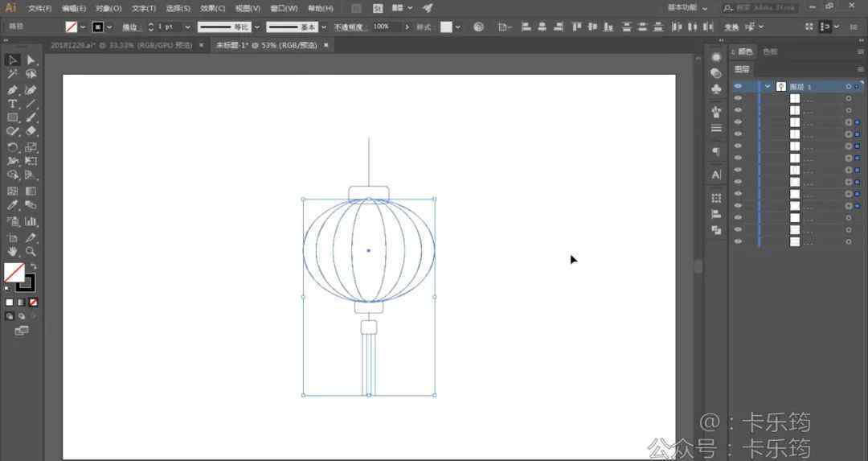This screenshot has height=461, width=868.
Task: Select the Magic Wand tool
Action: point(12,74)
